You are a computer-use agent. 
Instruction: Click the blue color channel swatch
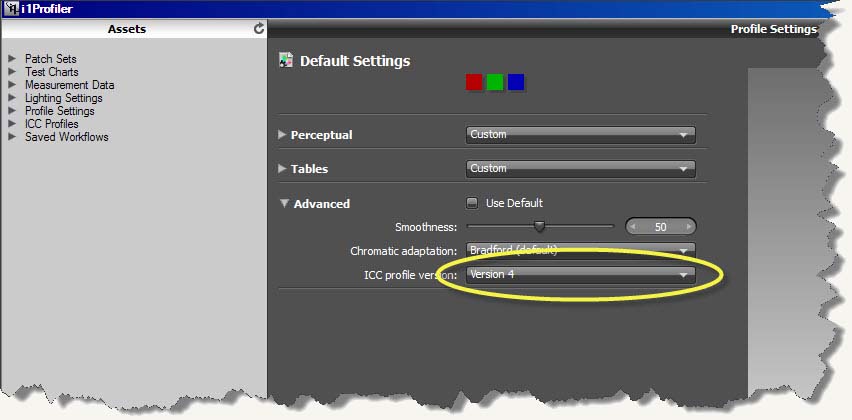coord(516,82)
